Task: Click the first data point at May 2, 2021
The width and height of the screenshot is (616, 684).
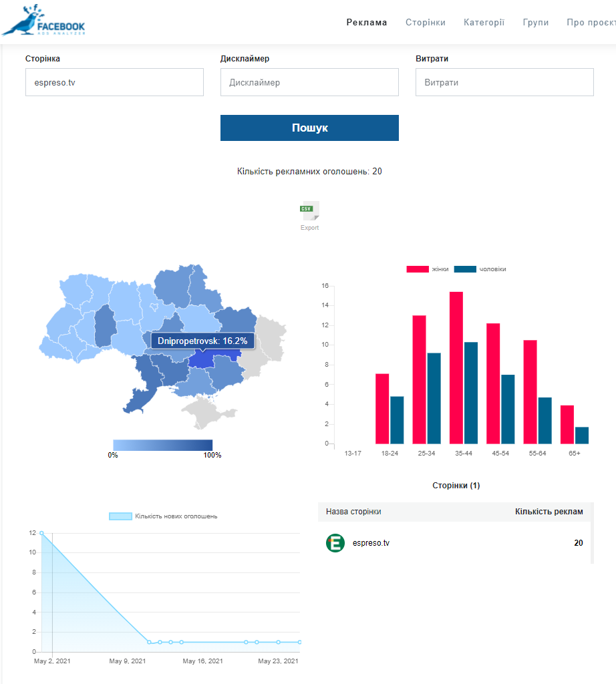Action: [x=41, y=533]
